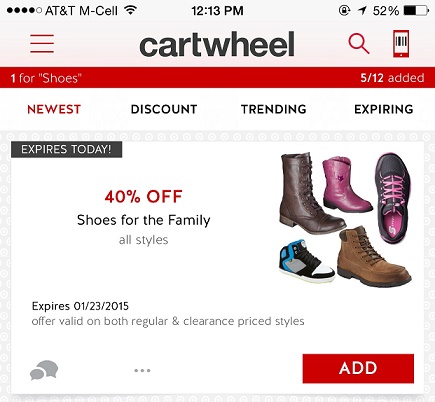Switch to the Expiring tab
This screenshot has width=435, height=402.
point(384,109)
